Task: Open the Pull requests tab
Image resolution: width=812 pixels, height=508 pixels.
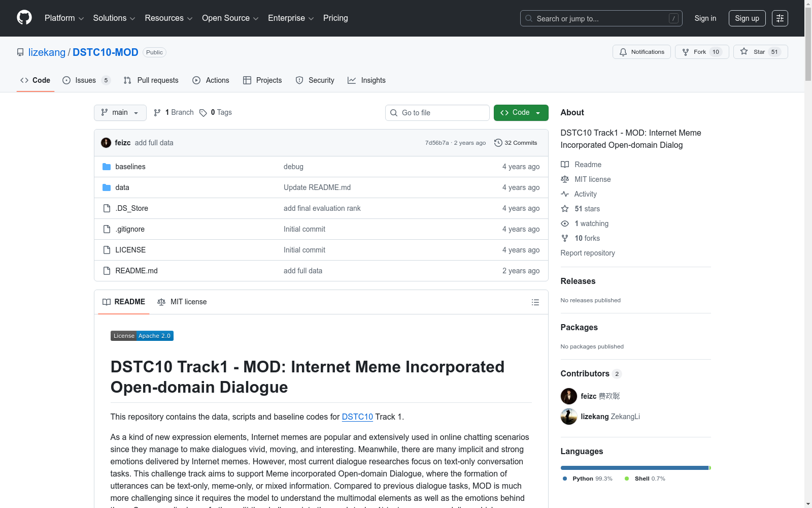Action: (x=151, y=80)
